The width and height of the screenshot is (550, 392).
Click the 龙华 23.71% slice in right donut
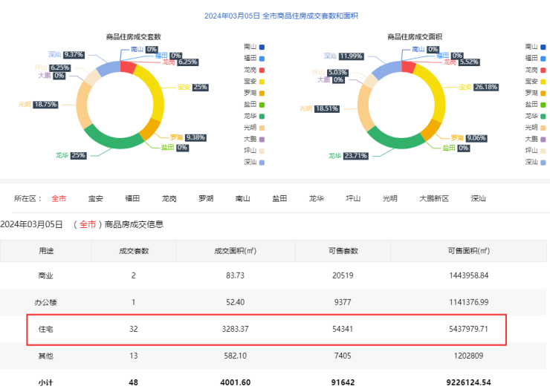point(390,137)
